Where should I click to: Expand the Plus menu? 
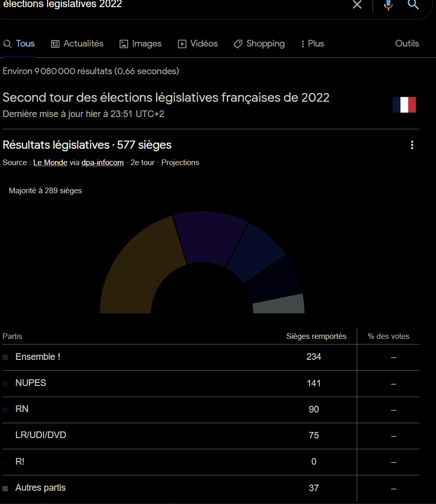pos(312,44)
